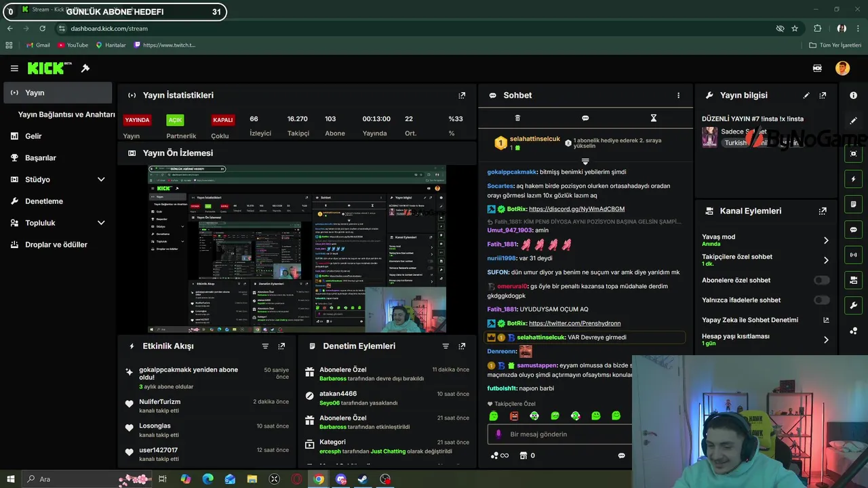Click username selahattinselcuk in leaderboard
The width and height of the screenshot is (868, 488).
(x=535, y=139)
